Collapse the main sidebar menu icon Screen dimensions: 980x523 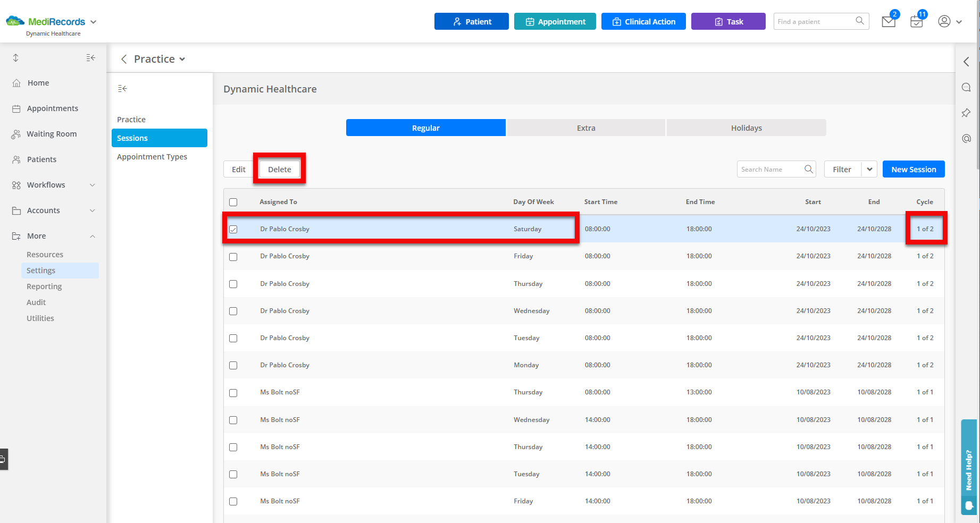click(91, 57)
